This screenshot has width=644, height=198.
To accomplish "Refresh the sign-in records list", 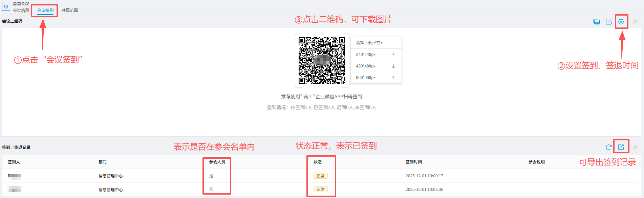I will [x=608, y=147].
